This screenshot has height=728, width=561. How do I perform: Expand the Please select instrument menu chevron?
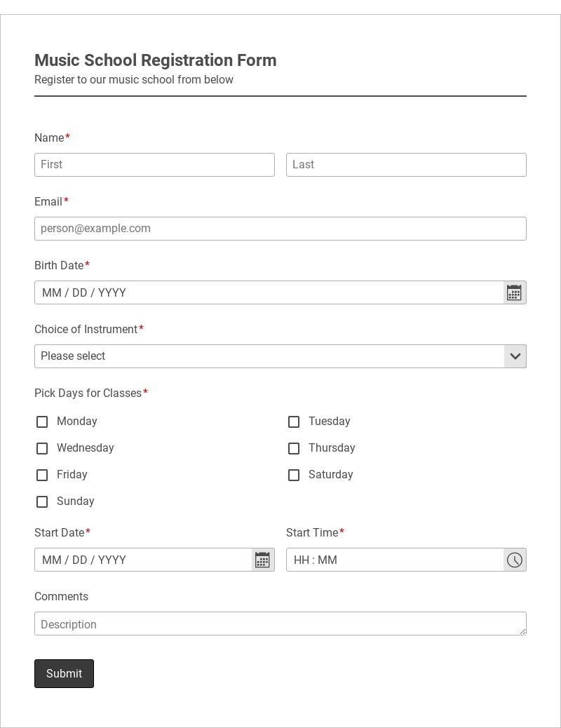[x=515, y=356]
